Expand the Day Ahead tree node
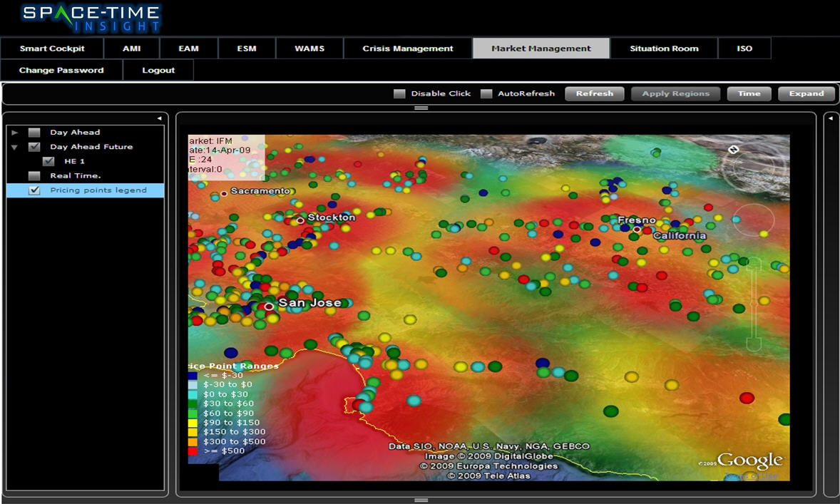The image size is (840, 504). tap(14, 132)
